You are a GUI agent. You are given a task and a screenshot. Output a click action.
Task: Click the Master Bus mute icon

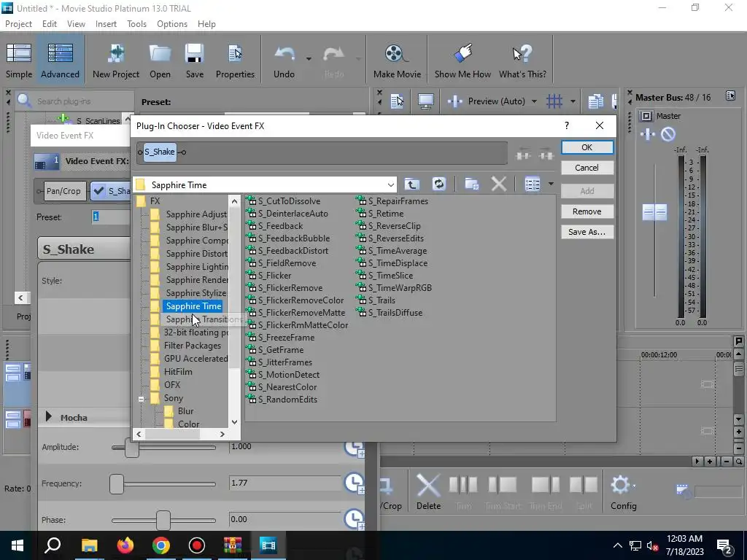coord(668,134)
